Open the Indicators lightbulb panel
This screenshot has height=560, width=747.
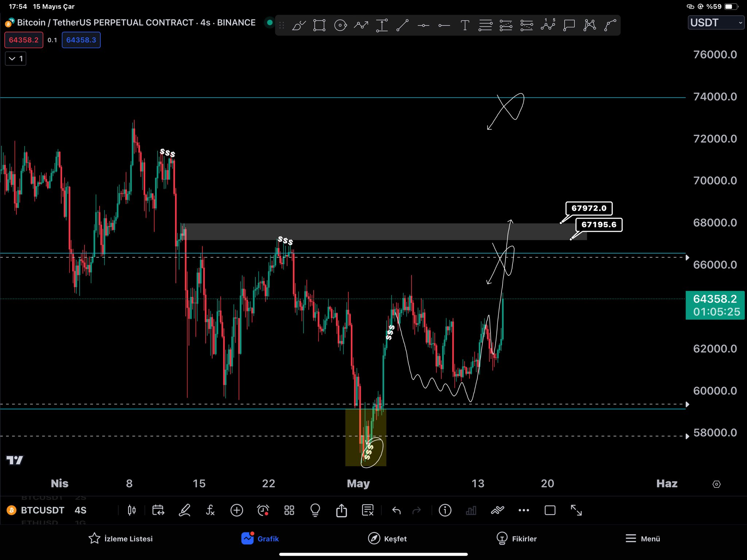pyautogui.click(x=315, y=510)
